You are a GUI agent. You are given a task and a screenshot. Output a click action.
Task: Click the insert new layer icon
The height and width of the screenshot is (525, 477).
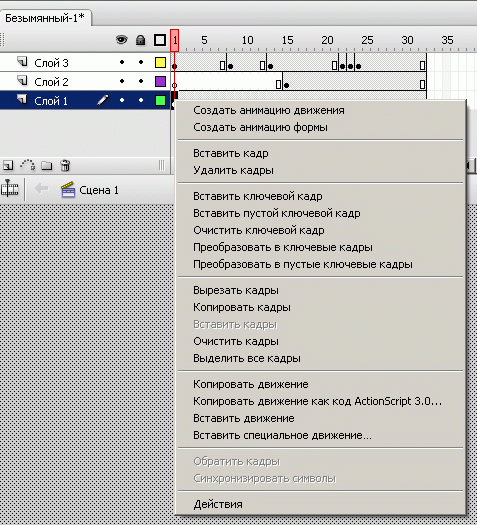click(x=8, y=165)
